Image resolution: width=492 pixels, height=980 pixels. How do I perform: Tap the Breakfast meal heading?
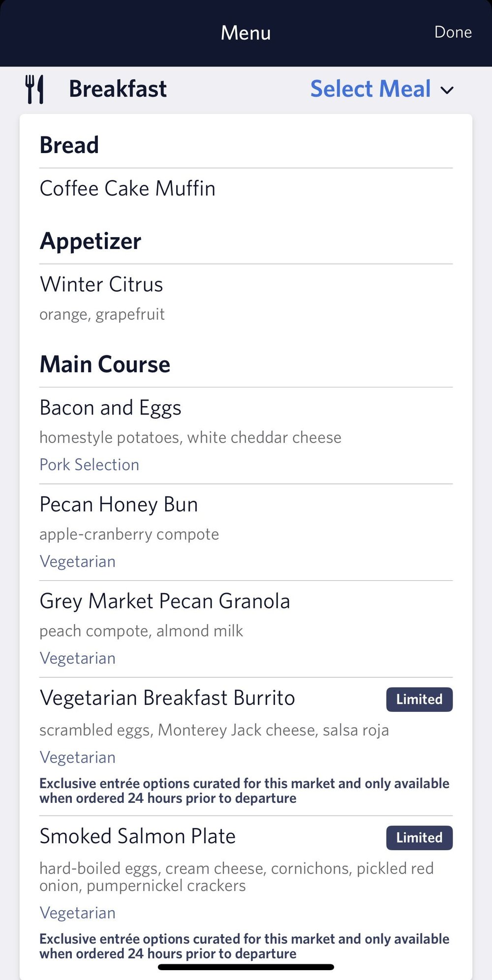118,89
